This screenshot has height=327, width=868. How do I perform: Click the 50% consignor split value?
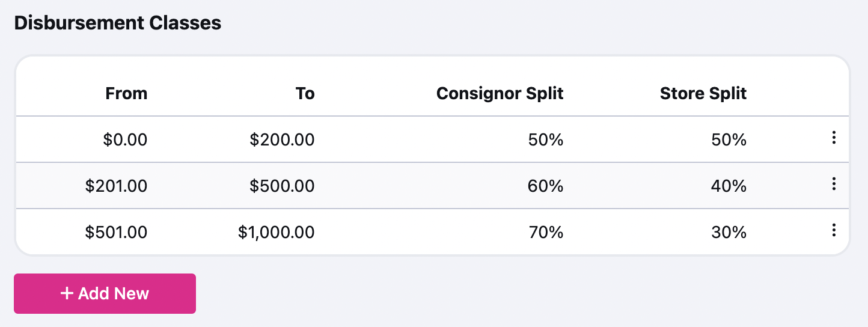(546, 139)
